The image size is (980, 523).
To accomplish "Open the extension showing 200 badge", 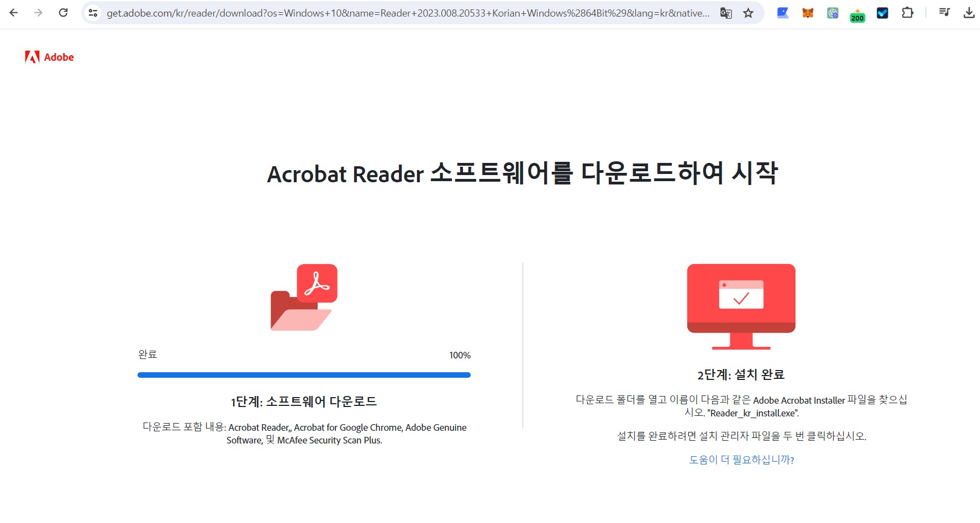I will point(857,15).
